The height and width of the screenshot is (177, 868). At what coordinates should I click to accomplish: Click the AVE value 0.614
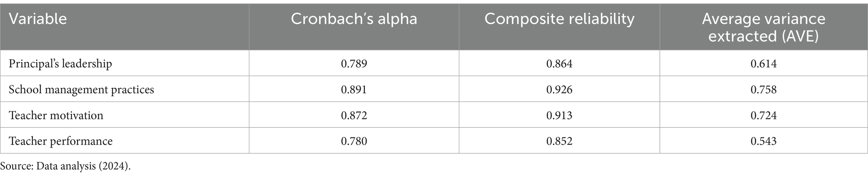[764, 64]
